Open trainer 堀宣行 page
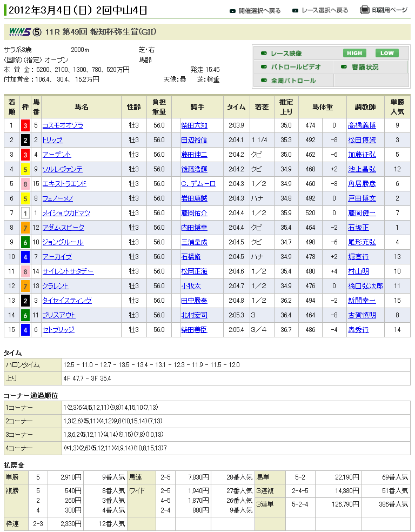The height and width of the screenshot is (532, 415). [359, 257]
